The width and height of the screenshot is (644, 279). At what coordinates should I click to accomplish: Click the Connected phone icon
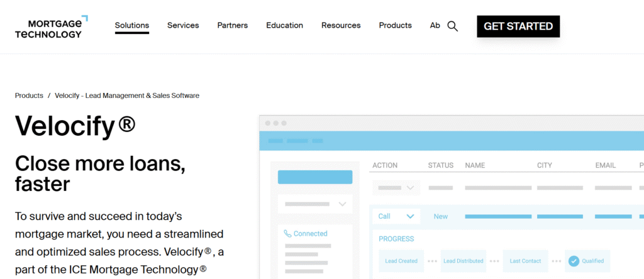click(287, 233)
